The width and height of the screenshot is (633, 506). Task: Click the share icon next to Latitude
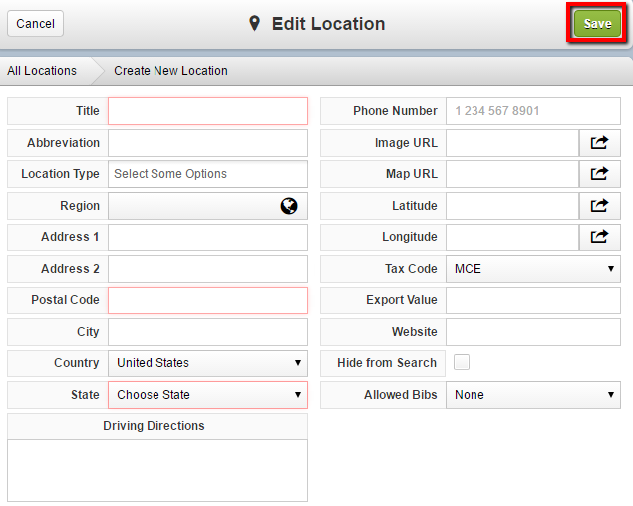[x=599, y=206]
